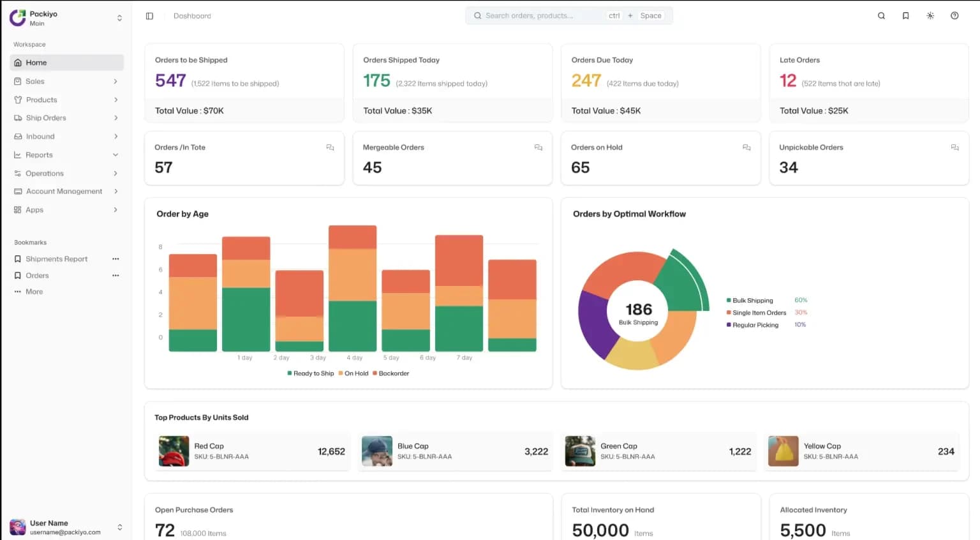This screenshot has width=980, height=540.
Task: Collapse the Reports chevron
Action: click(115, 155)
